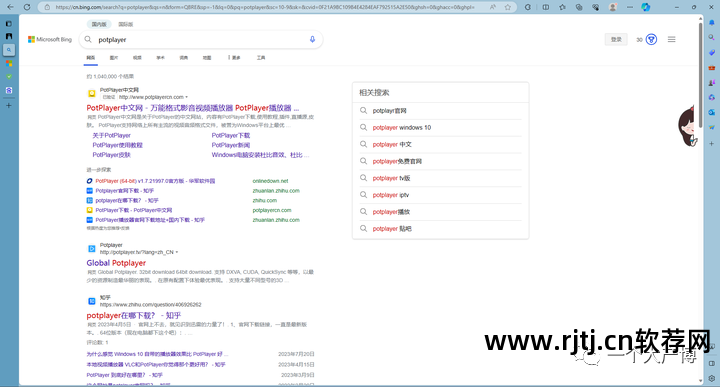Click inside the potplayer search input field

[x=201, y=39]
